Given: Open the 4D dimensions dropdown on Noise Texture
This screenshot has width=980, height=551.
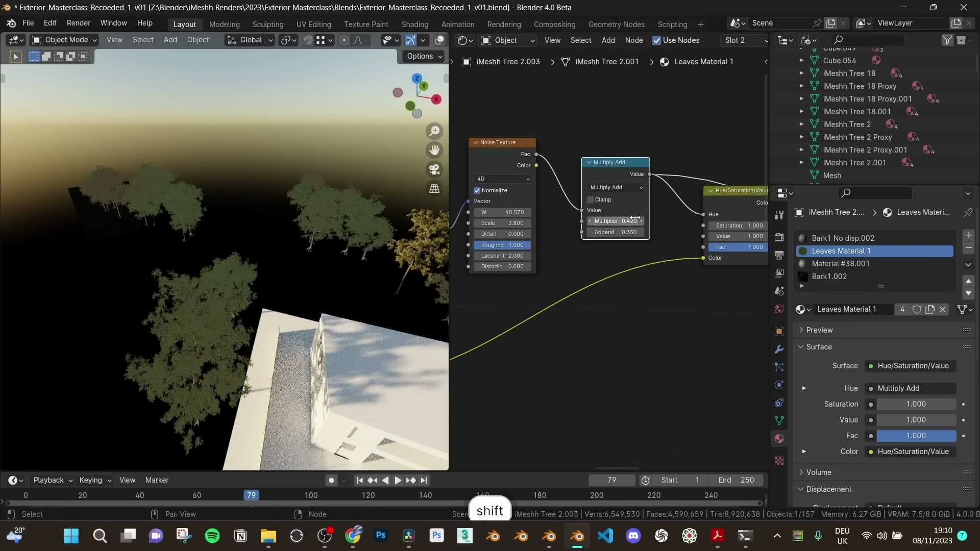Looking at the screenshot, I should pos(503,179).
